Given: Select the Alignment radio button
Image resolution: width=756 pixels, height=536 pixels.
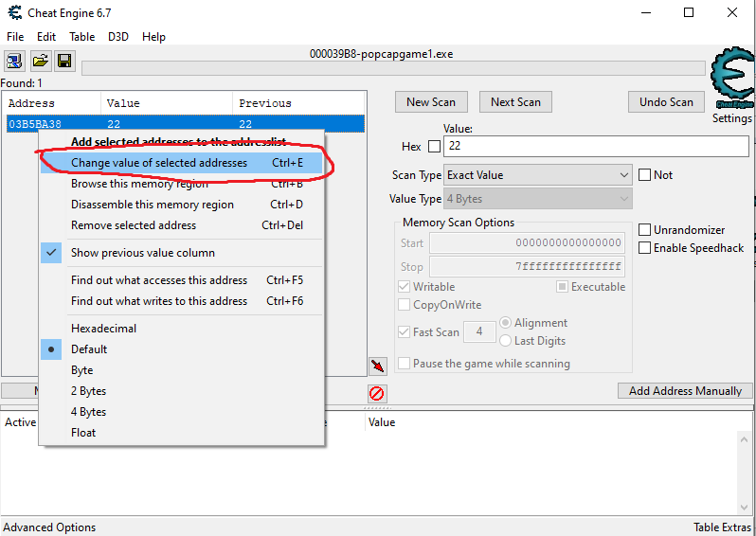Looking at the screenshot, I should click(505, 323).
